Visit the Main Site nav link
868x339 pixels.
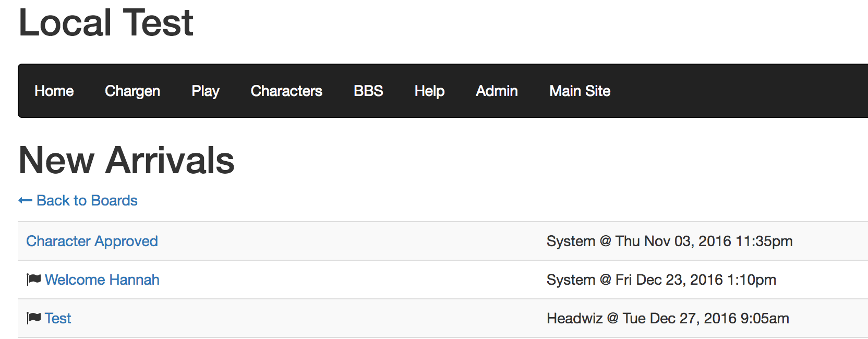tap(580, 91)
